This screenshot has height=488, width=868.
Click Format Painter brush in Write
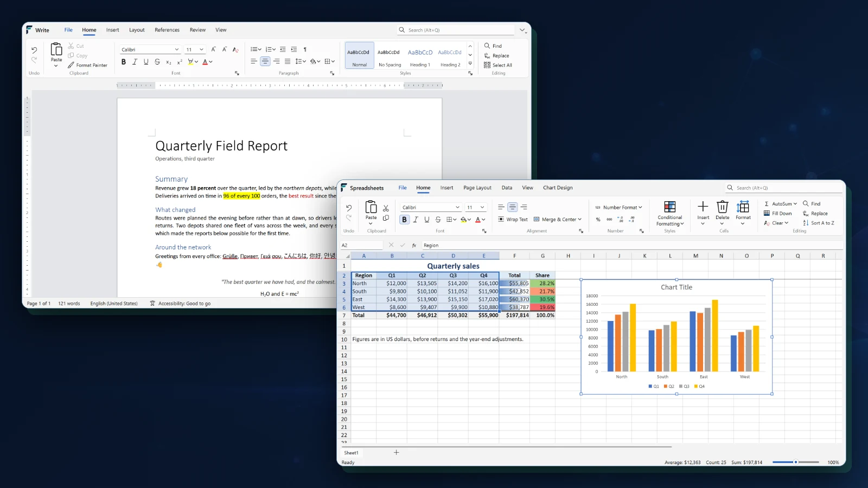click(71, 65)
